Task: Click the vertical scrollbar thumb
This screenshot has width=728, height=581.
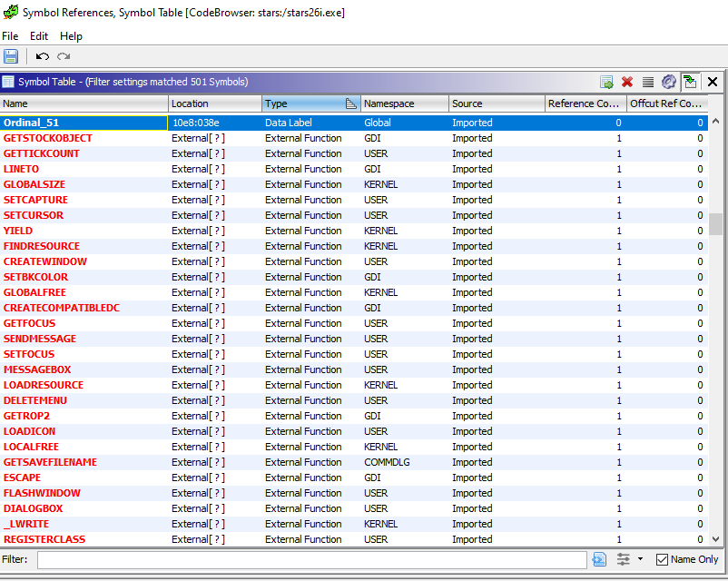Action: click(715, 224)
